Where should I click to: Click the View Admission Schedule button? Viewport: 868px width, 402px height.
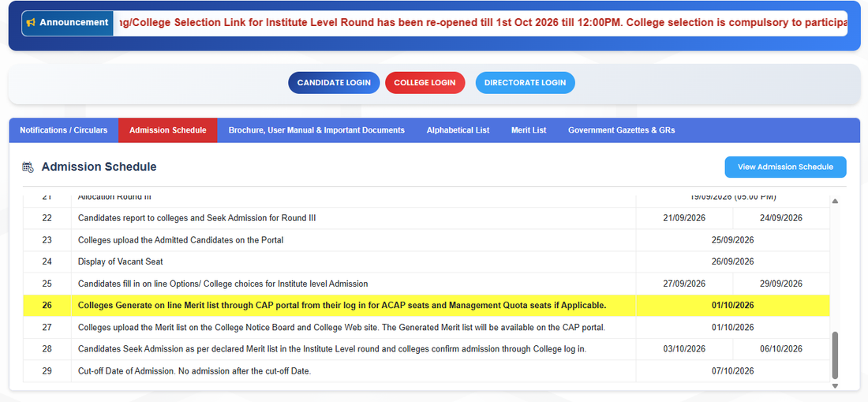click(x=785, y=167)
